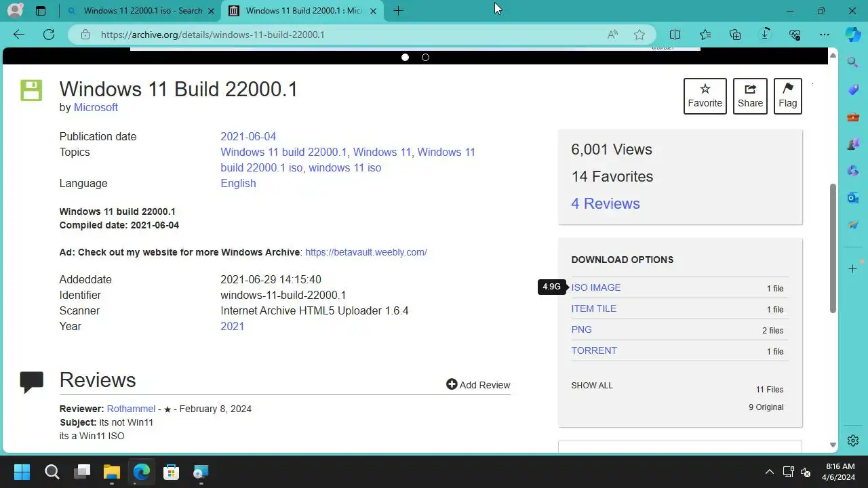The height and width of the screenshot is (488, 868).
Task: Open the 4 Reviews link
Action: point(606,203)
